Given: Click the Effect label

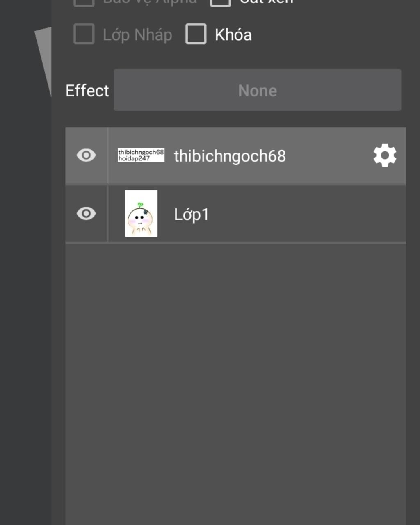Looking at the screenshot, I should [x=87, y=91].
